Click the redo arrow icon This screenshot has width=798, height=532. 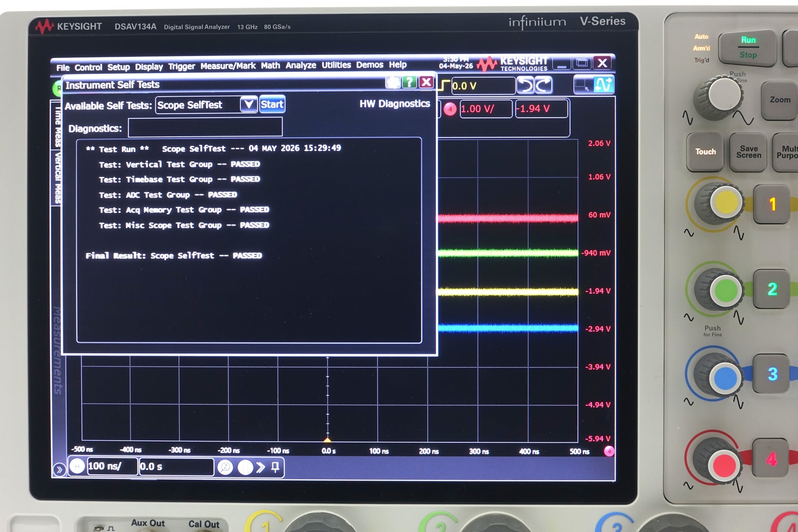click(543, 85)
